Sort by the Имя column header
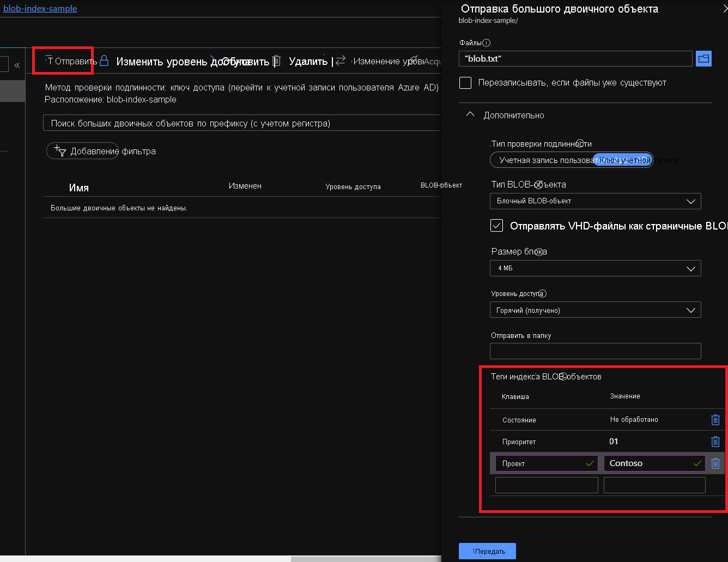Image resolution: width=728 pixels, height=562 pixels. point(79,188)
